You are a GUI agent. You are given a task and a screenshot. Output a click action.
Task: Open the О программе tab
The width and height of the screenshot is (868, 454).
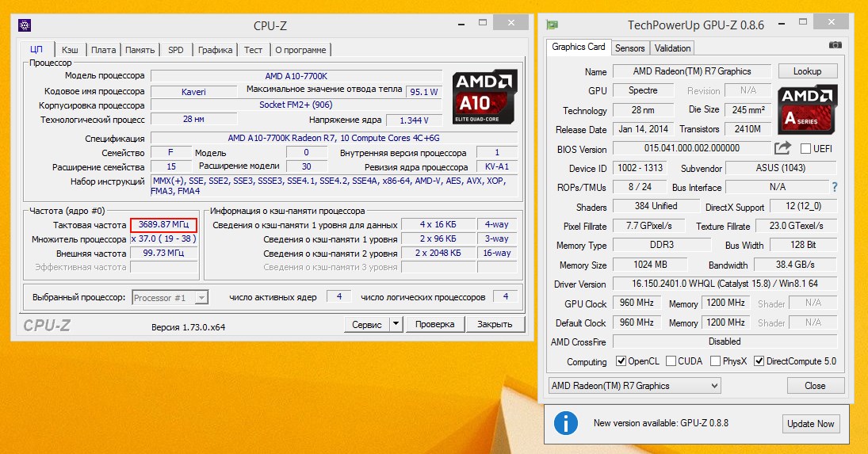[300, 50]
